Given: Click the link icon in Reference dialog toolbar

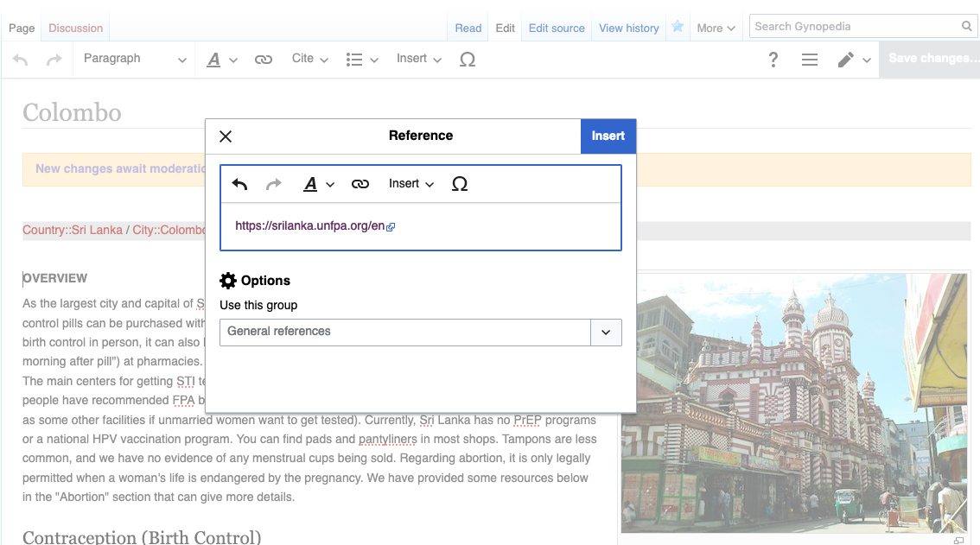Looking at the screenshot, I should [360, 184].
